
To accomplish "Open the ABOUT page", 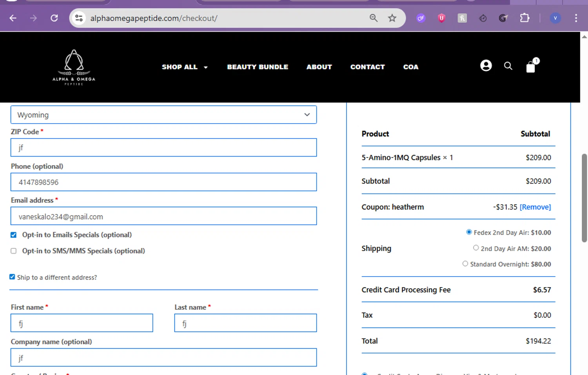I will pyautogui.click(x=319, y=67).
